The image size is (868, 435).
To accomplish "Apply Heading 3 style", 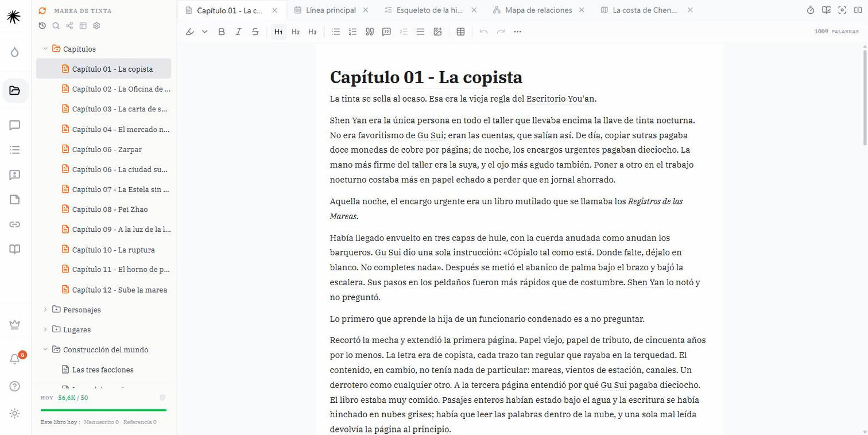I will tap(312, 32).
